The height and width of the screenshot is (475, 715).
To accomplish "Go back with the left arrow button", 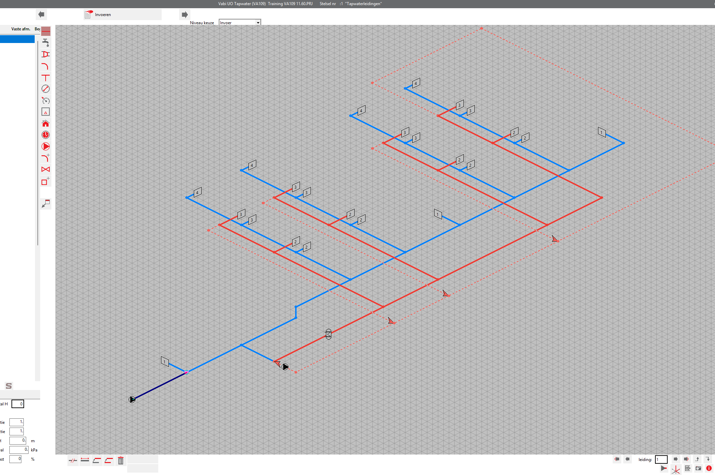I will pos(41,15).
